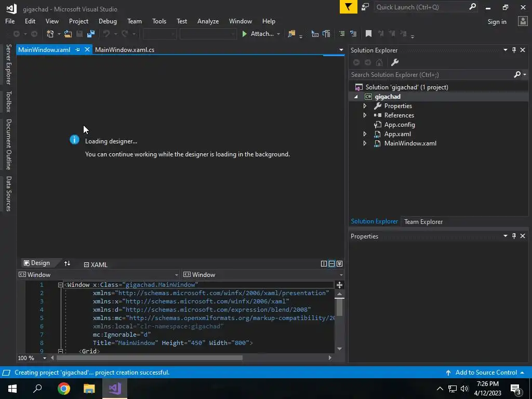Expand the MainWindow.xaml tree node

pos(365,143)
